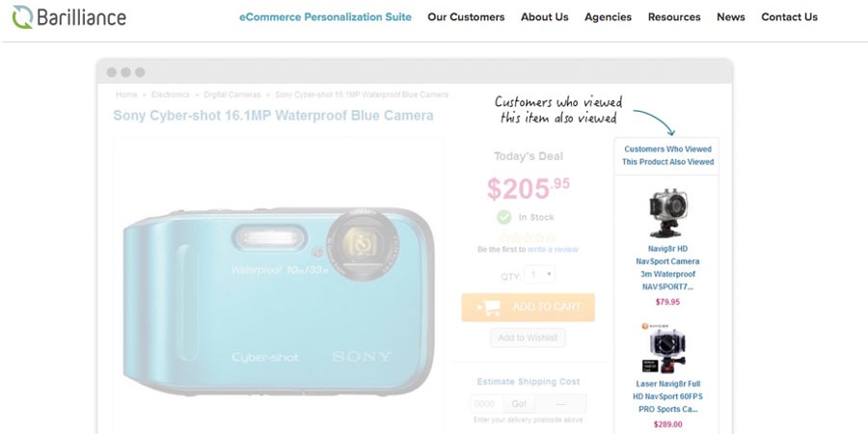This screenshot has height=434, width=868.
Task: Open Laser Navig8r Full HD NavSport link
Action: pos(668,396)
